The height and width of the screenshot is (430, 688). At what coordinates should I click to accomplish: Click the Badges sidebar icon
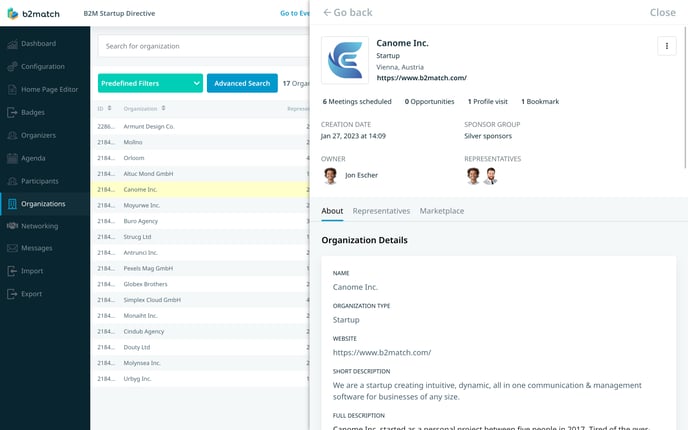(12, 112)
